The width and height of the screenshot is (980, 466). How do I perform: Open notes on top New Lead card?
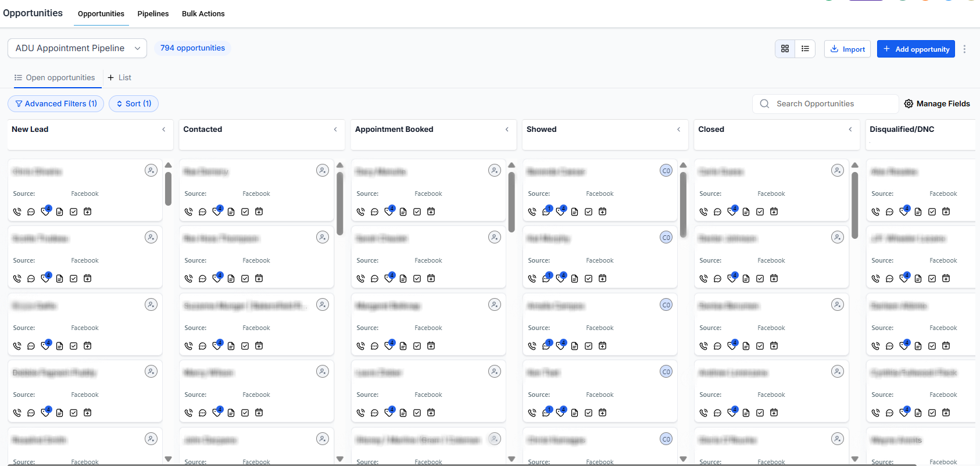point(59,212)
